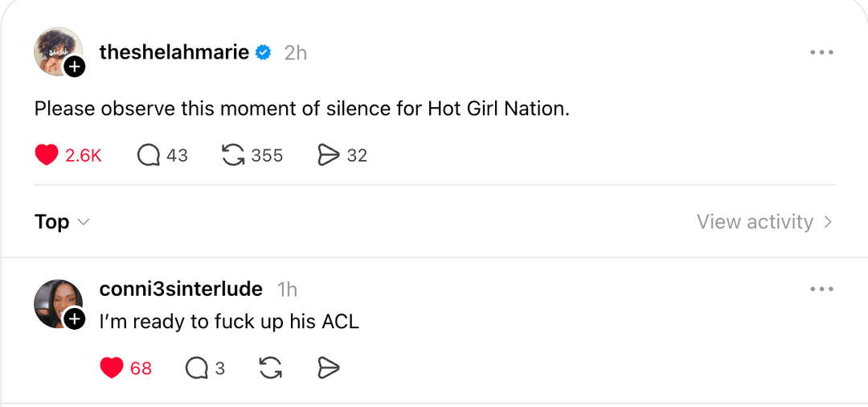Reply to conni3sinterlude's comment

coord(197,368)
